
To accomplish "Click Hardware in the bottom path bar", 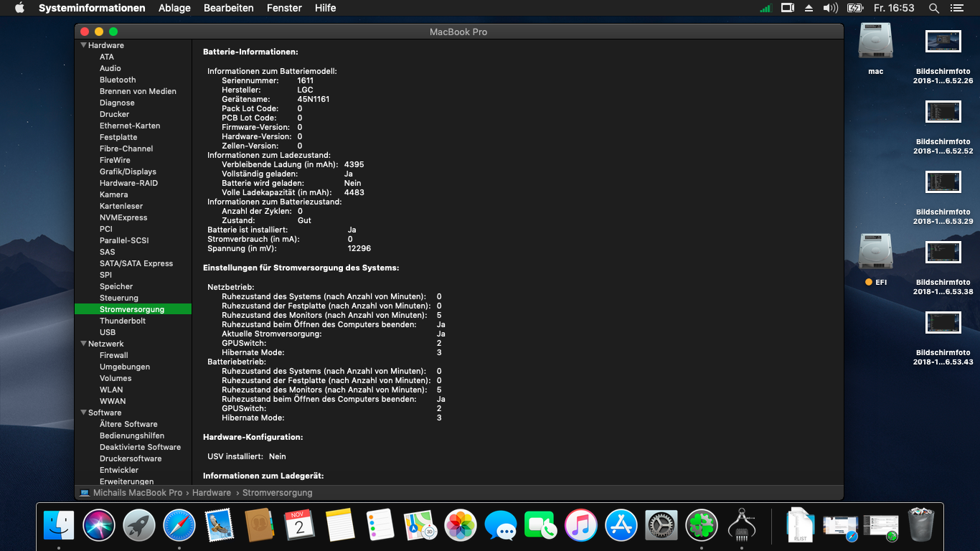I will tap(212, 493).
